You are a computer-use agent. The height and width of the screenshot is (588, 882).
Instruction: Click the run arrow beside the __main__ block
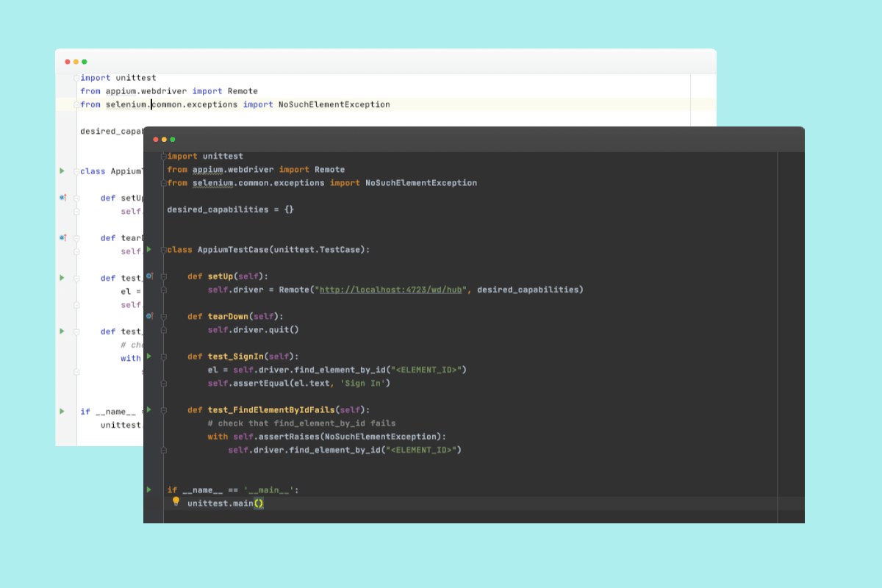click(x=148, y=490)
